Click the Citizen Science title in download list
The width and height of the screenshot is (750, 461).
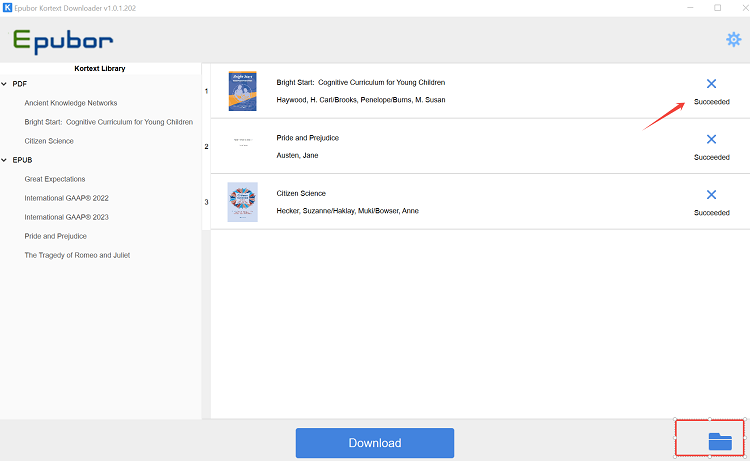pyautogui.click(x=301, y=193)
